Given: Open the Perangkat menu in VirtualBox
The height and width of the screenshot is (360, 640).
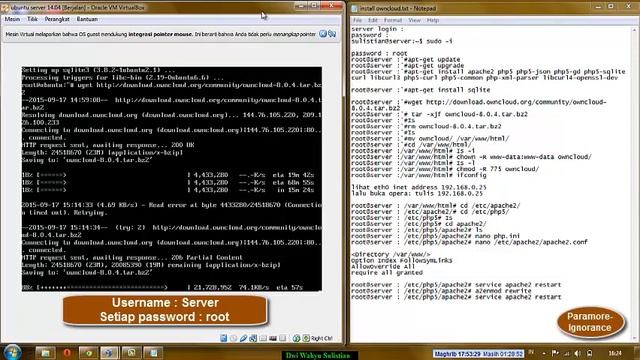Looking at the screenshot, I should pyautogui.click(x=57, y=19).
